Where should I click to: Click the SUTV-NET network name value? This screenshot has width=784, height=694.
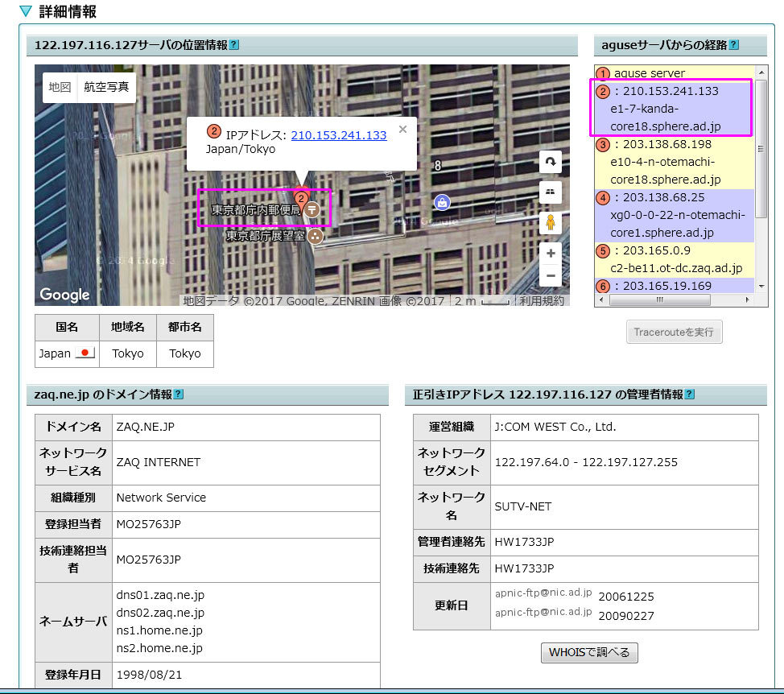(523, 506)
